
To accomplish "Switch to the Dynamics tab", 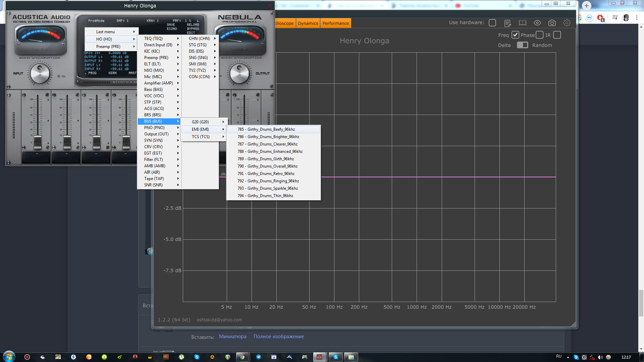I will click(308, 23).
